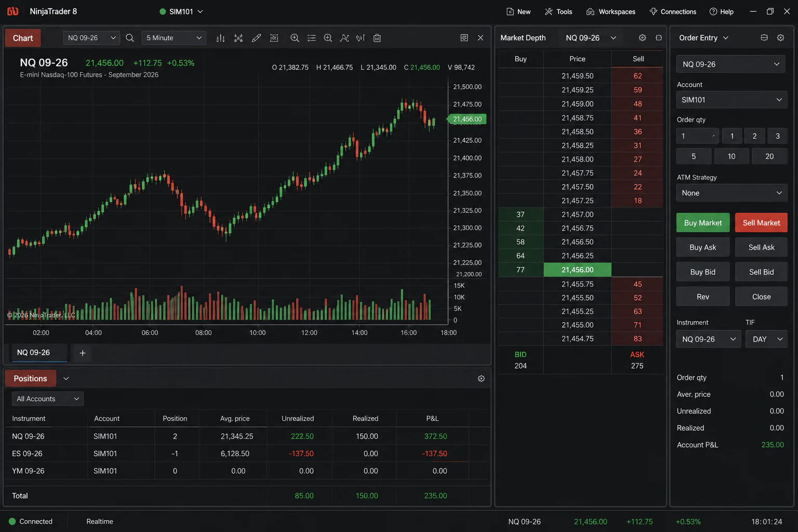Image resolution: width=798 pixels, height=532 pixels.
Task: Open the chart instrument NQ 09-26 dropdown
Action: coord(91,38)
